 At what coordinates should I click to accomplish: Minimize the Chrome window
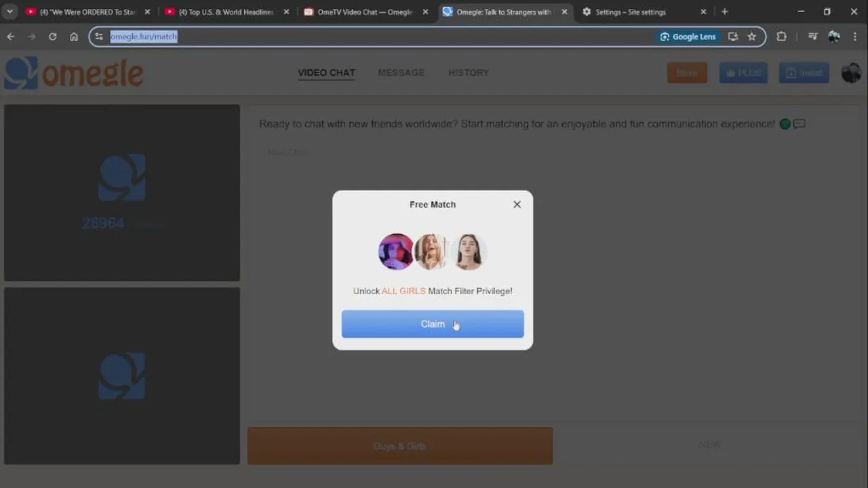800,12
